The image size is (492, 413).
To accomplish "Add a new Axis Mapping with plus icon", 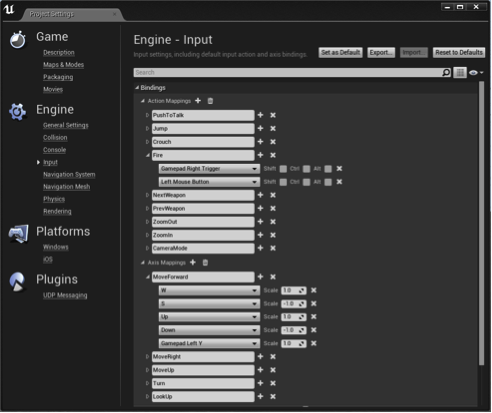I will pos(193,262).
